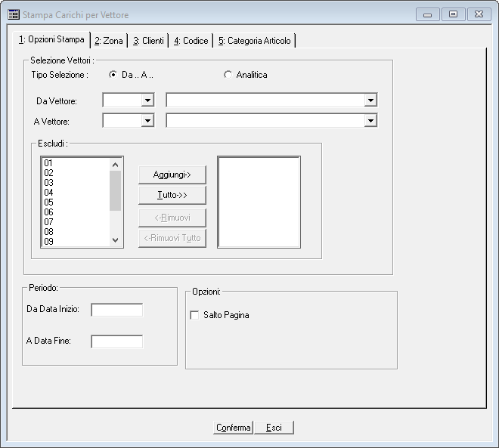Select the 'Da .. A ..' radio button

coord(113,75)
